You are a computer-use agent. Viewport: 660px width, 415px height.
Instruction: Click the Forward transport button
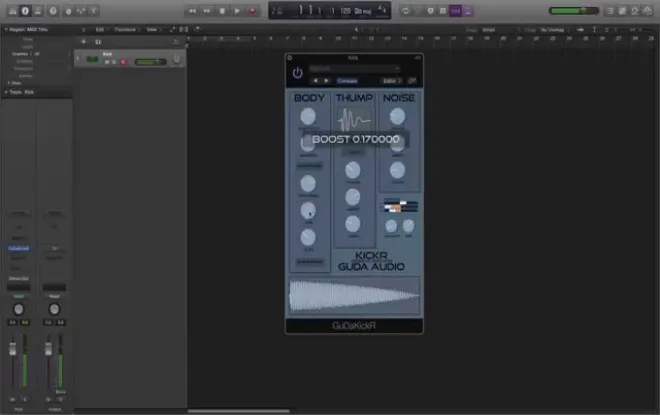click(x=207, y=11)
